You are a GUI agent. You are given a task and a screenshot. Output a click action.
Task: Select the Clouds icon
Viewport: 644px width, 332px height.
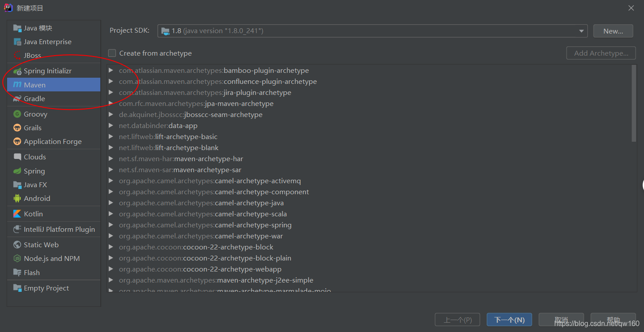tap(17, 157)
